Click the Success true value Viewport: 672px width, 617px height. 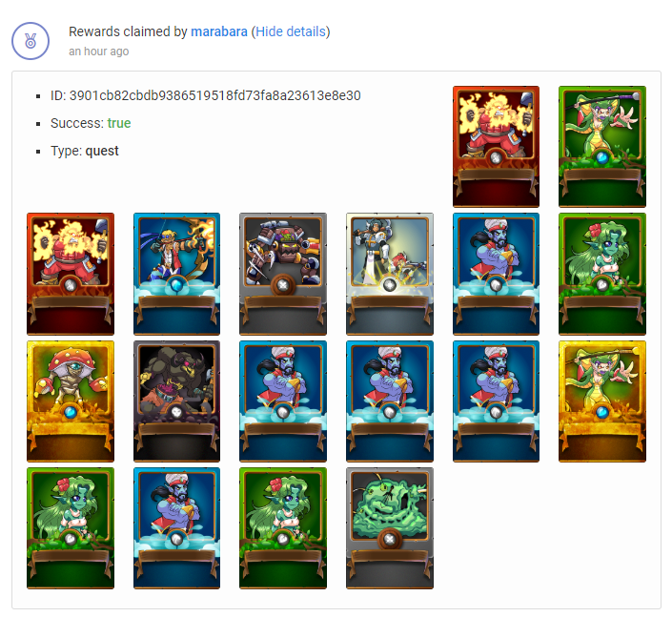[x=119, y=123]
